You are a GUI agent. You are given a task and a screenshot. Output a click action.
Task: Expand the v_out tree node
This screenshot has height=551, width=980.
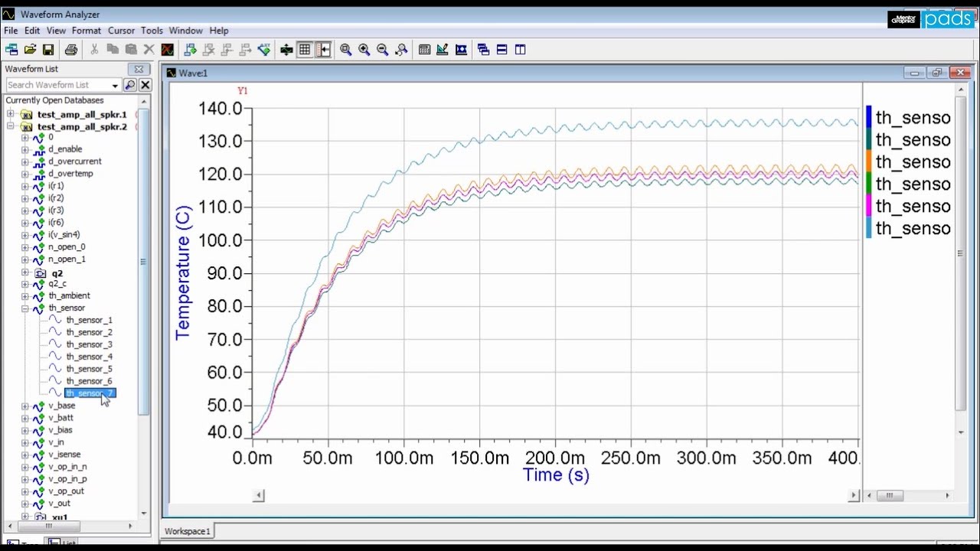pos(24,504)
